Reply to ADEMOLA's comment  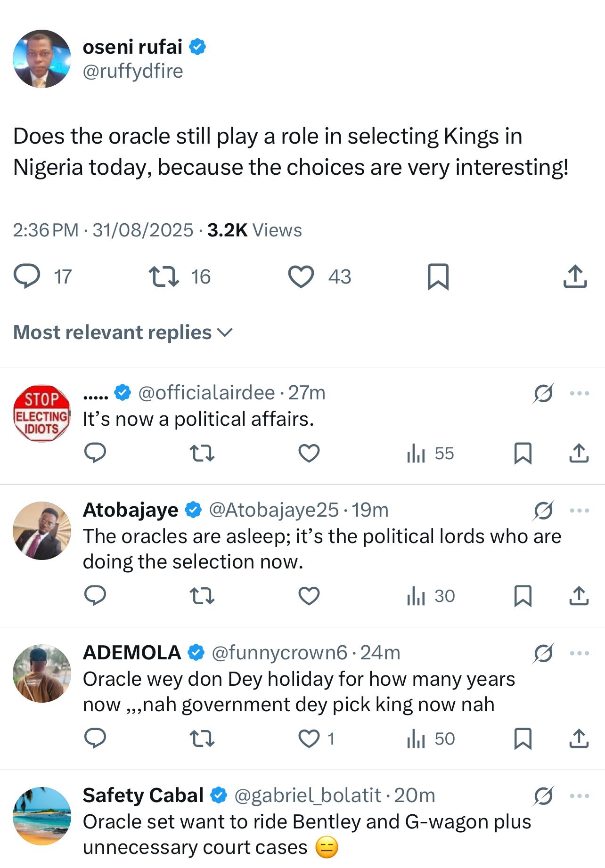click(x=95, y=738)
